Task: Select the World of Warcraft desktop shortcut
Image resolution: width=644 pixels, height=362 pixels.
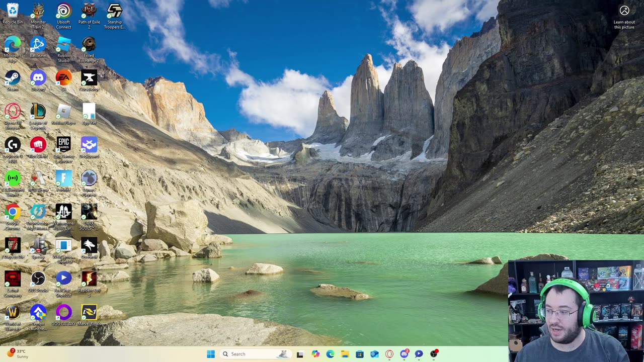Action: (x=13, y=318)
